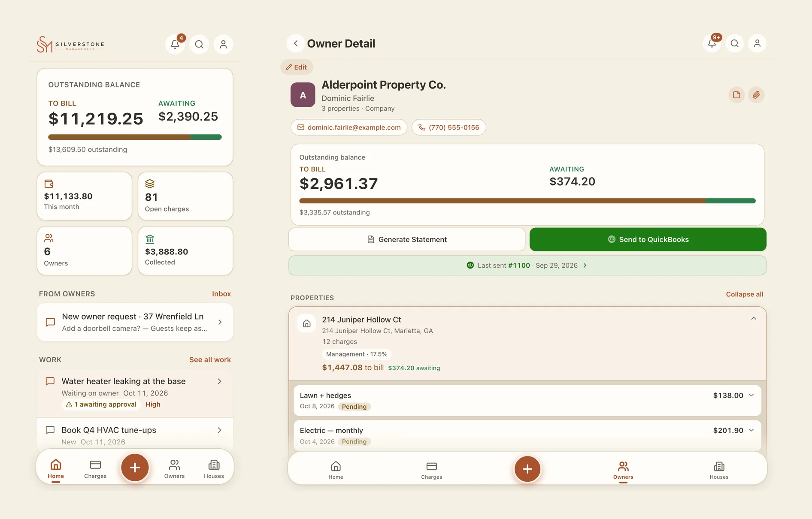Open Book Q4 HVAC tune-ups work item

click(x=135, y=434)
